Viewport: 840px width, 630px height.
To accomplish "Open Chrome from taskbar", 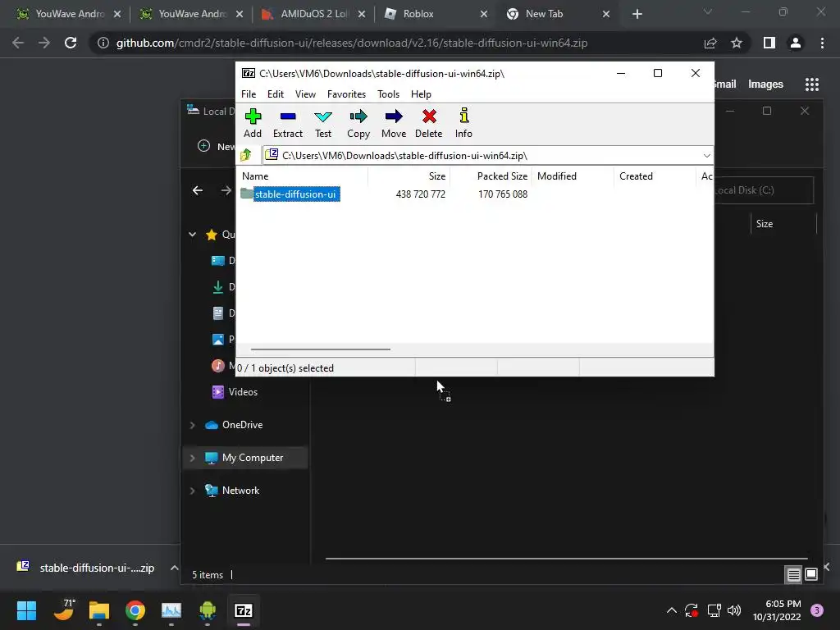I will [x=135, y=610].
